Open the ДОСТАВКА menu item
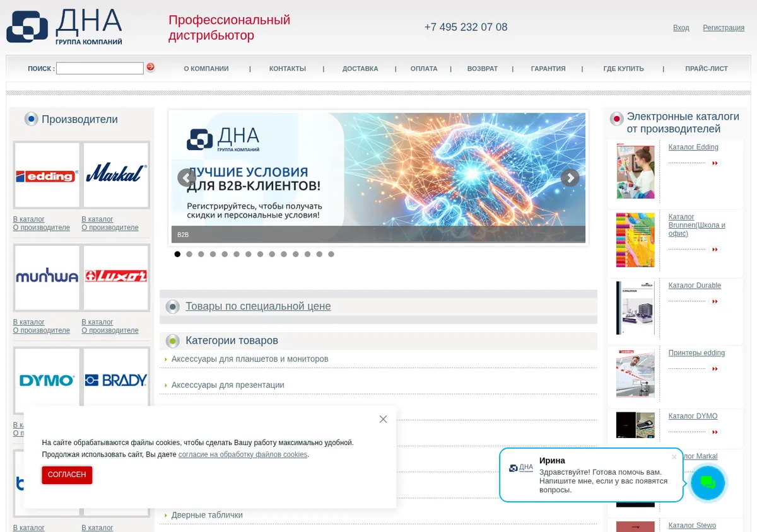Image resolution: width=757 pixels, height=532 pixels. (360, 69)
